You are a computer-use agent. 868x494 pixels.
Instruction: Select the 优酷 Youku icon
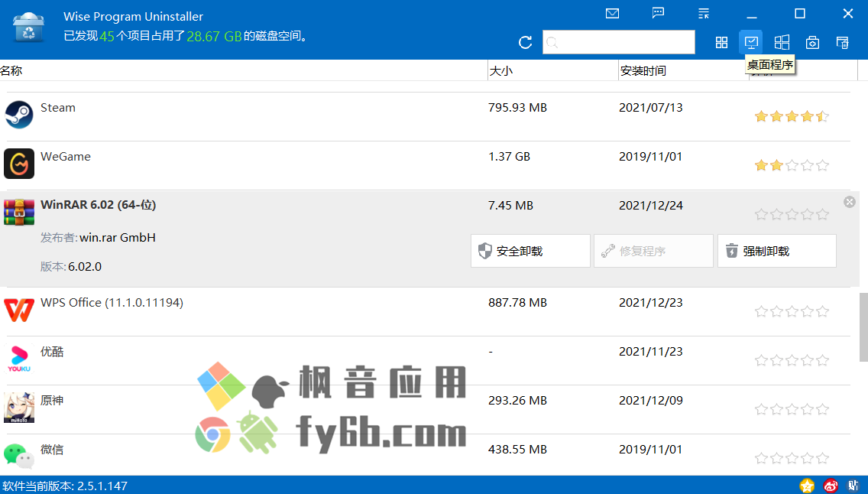pyautogui.click(x=19, y=359)
